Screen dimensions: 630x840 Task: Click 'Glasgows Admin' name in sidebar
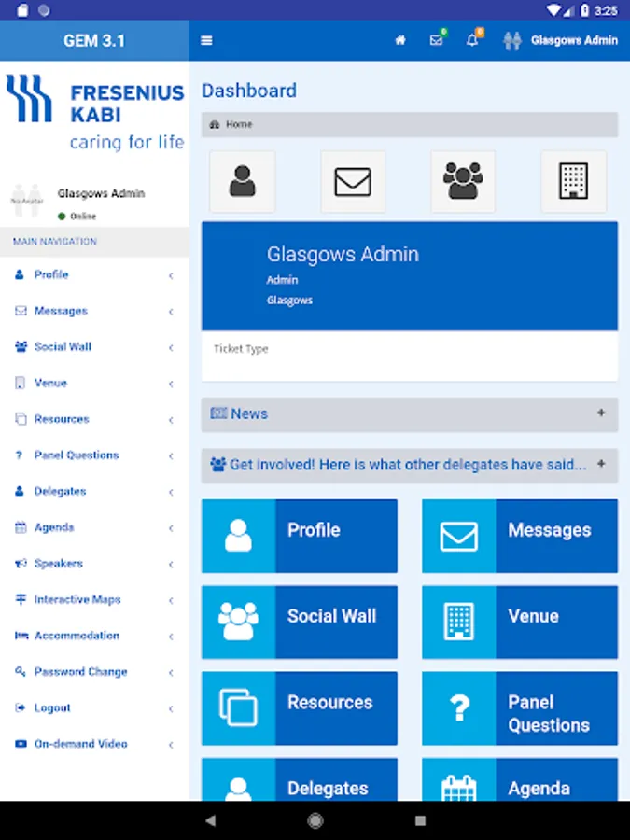click(x=101, y=193)
